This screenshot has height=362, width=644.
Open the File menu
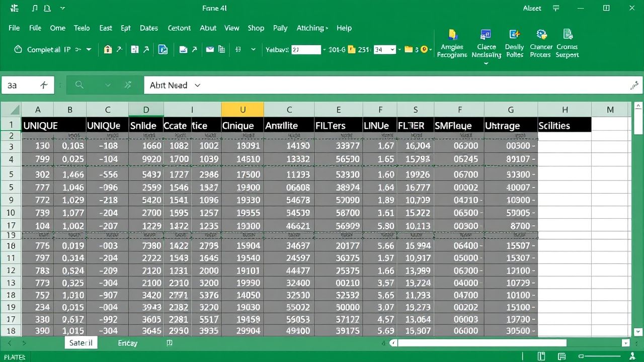coord(14,28)
